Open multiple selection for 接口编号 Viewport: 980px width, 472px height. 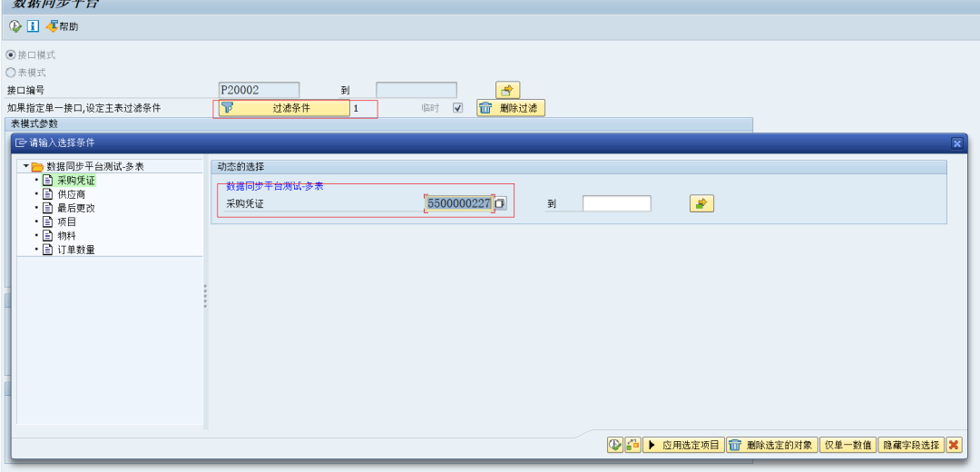[x=507, y=90]
